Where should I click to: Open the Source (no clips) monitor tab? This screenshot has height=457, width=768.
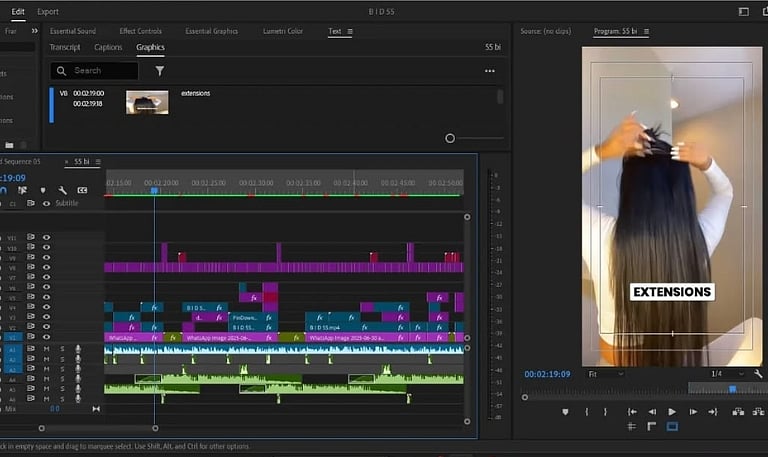[x=546, y=31]
